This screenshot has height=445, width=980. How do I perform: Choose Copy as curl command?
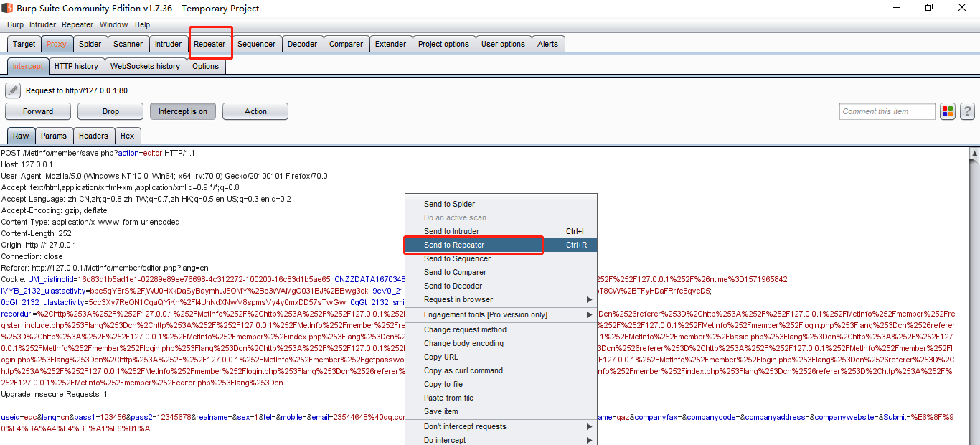coord(501,370)
